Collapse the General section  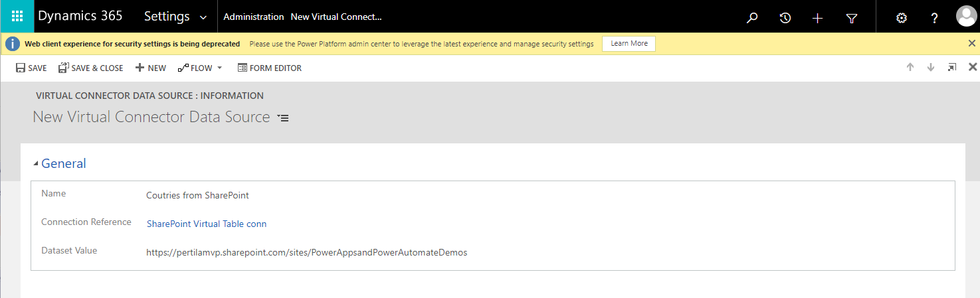[36, 164]
